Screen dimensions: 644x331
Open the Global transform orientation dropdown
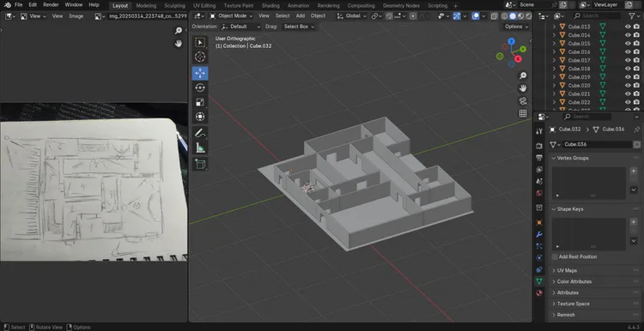(x=351, y=16)
